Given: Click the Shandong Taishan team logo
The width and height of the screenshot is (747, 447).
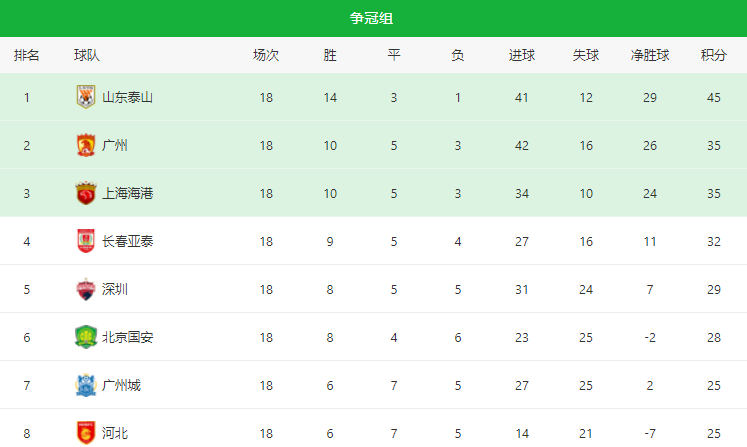Looking at the screenshot, I should tap(86, 97).
